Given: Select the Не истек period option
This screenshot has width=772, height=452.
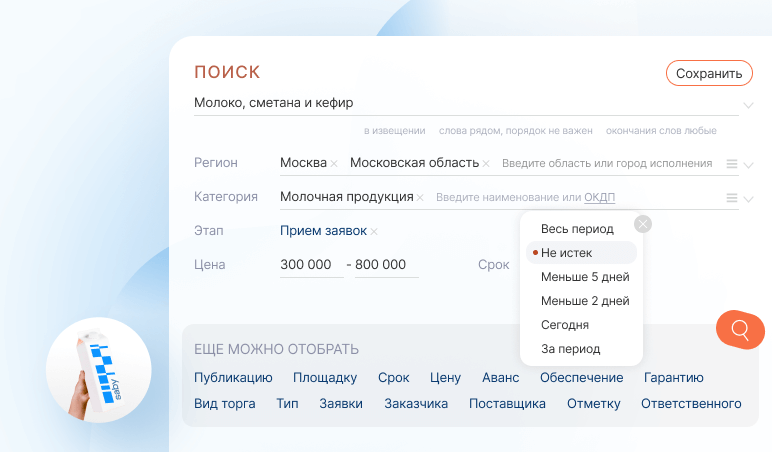Looking at the screenshot, I should [x=566, y=253].
